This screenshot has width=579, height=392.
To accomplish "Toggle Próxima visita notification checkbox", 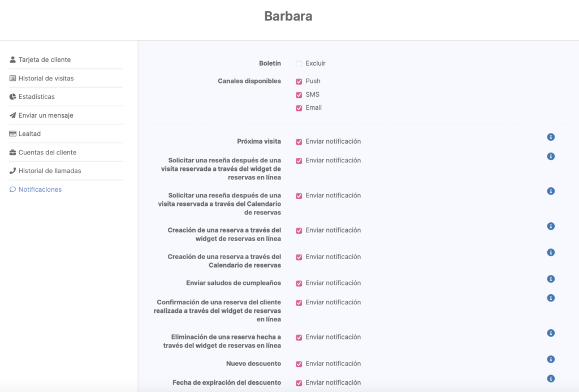I will click(x=299, y=142).
